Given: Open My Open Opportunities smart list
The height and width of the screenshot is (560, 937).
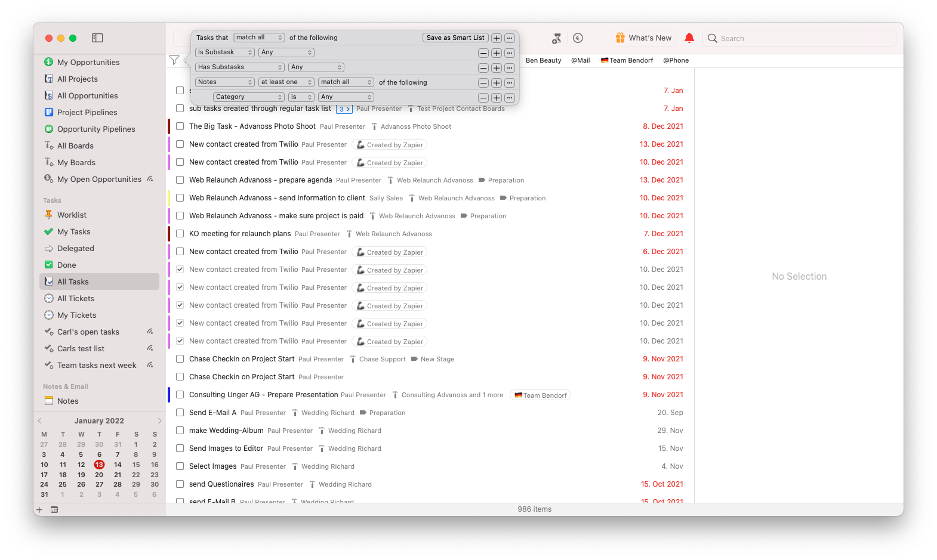Looking at the screenshot, I should pos(99,179).
